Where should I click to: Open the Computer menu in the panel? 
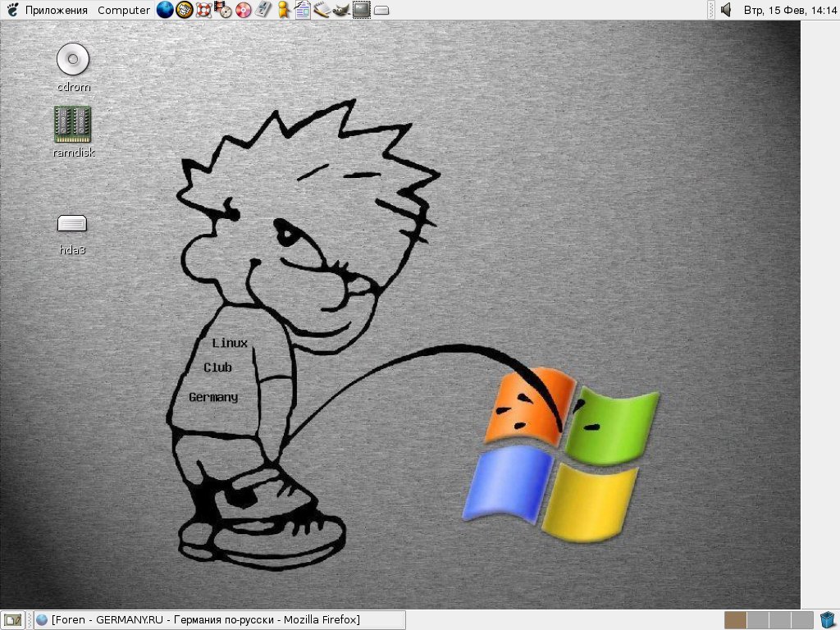[124, 10]
